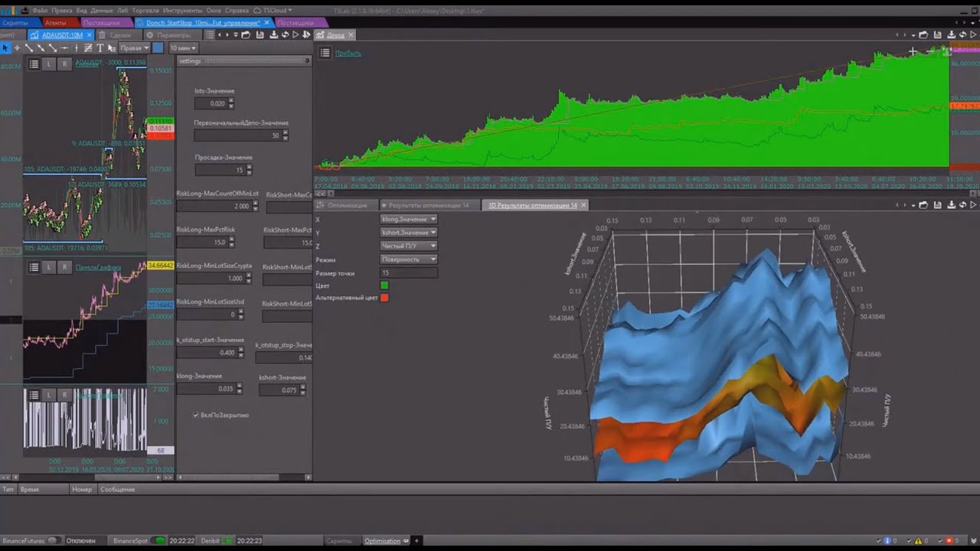This screenshot has height=551, width=980.
Task: Open the Z axis Чистый П/У dropdown
Action: point(409,246)
